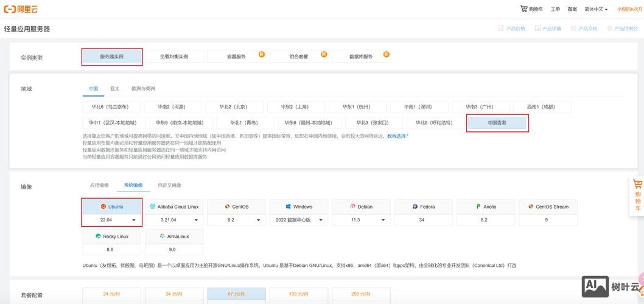
Task: Choose the AlmaLinux image
Action: tap(175, 236)
